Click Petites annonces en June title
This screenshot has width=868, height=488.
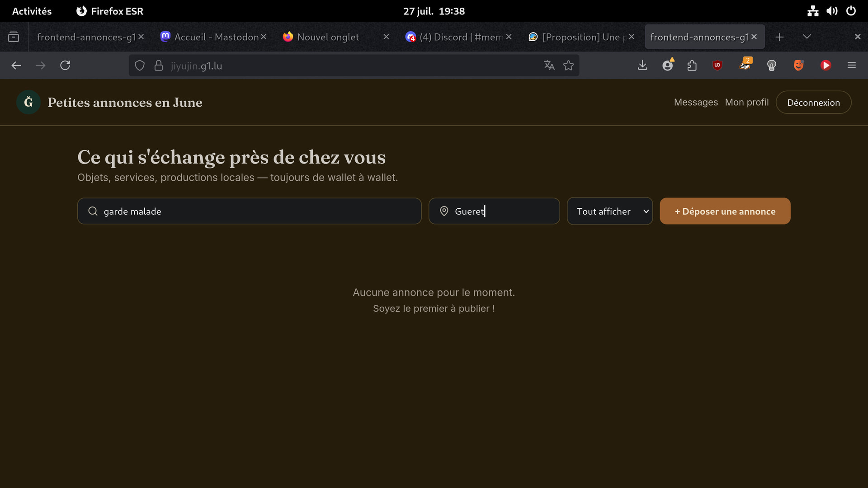coord(125,103)
